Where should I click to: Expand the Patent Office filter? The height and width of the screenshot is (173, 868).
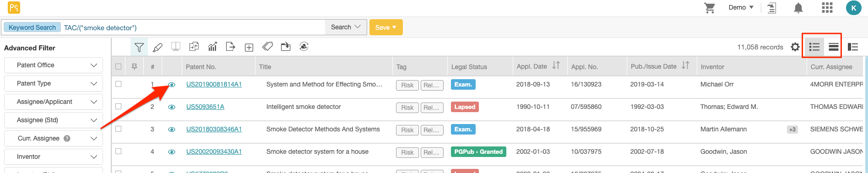54,65
